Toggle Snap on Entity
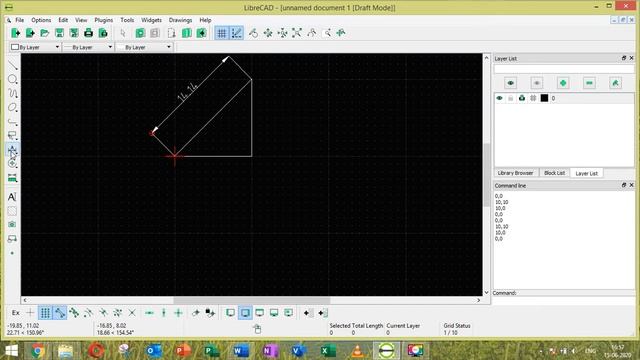Screen dimensions: 640x360 point(74,313)
